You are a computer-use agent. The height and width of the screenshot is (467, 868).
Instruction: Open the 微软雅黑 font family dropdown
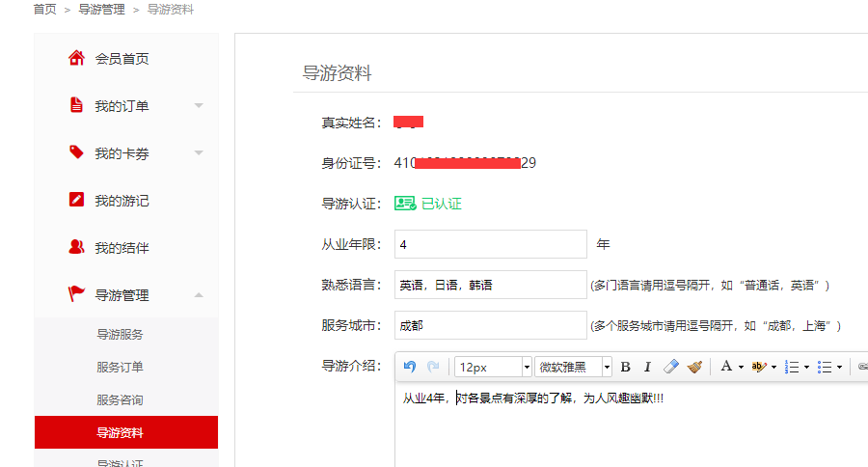[574, 367]
